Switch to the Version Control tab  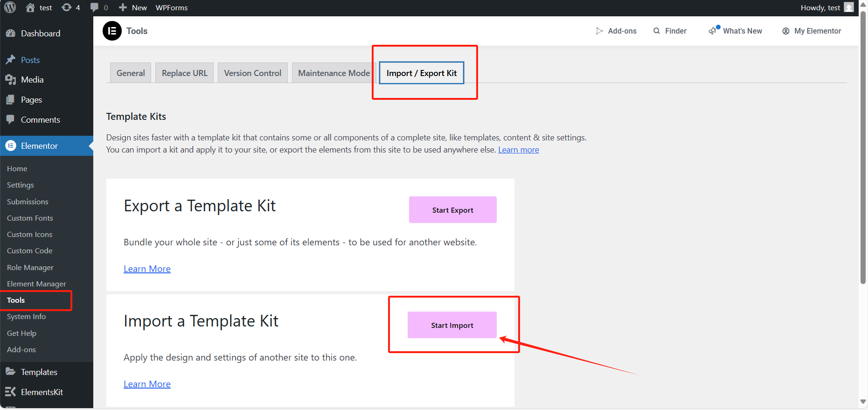[252, 73]
